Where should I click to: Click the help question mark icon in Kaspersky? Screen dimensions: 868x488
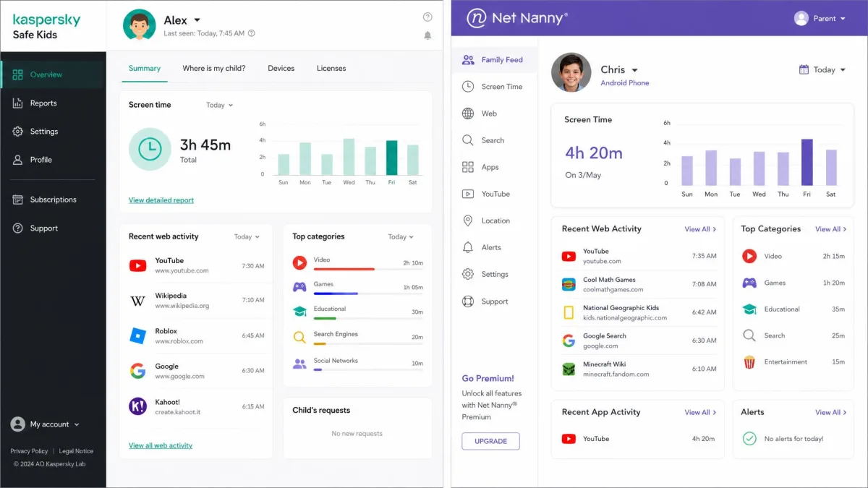(x=427, y=17)
